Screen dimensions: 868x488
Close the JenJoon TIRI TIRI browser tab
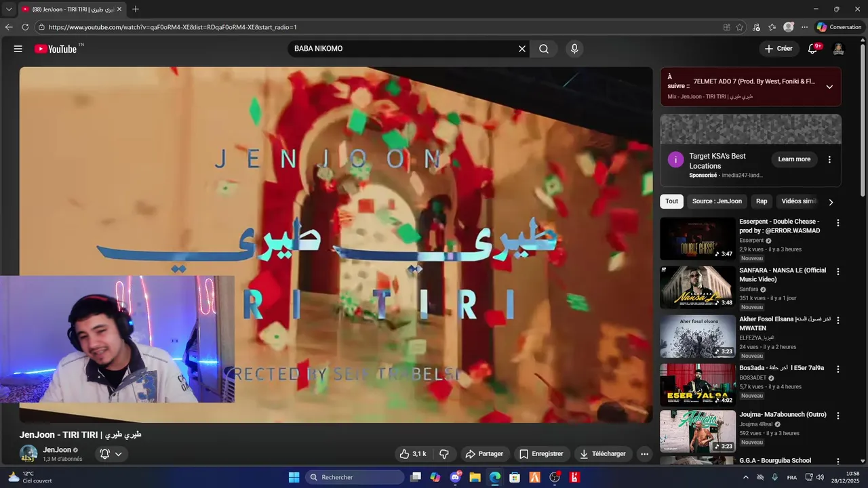pos(119,9)
